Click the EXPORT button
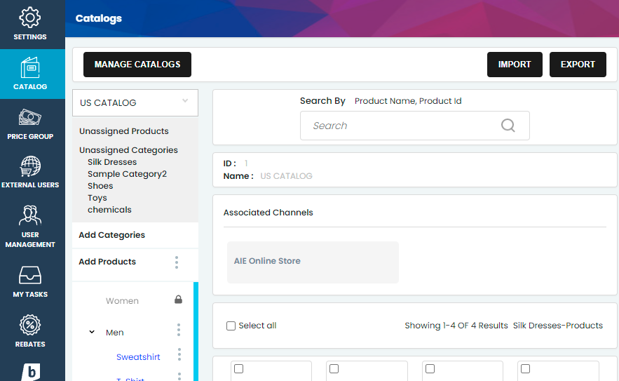This screenshot has height=381, width=619. [x=578, y=64]
